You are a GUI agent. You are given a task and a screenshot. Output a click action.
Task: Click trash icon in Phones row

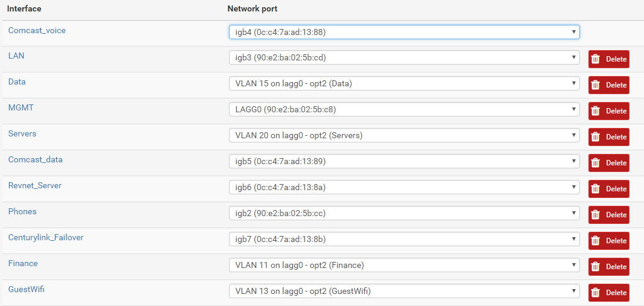[x=596, y=214]
